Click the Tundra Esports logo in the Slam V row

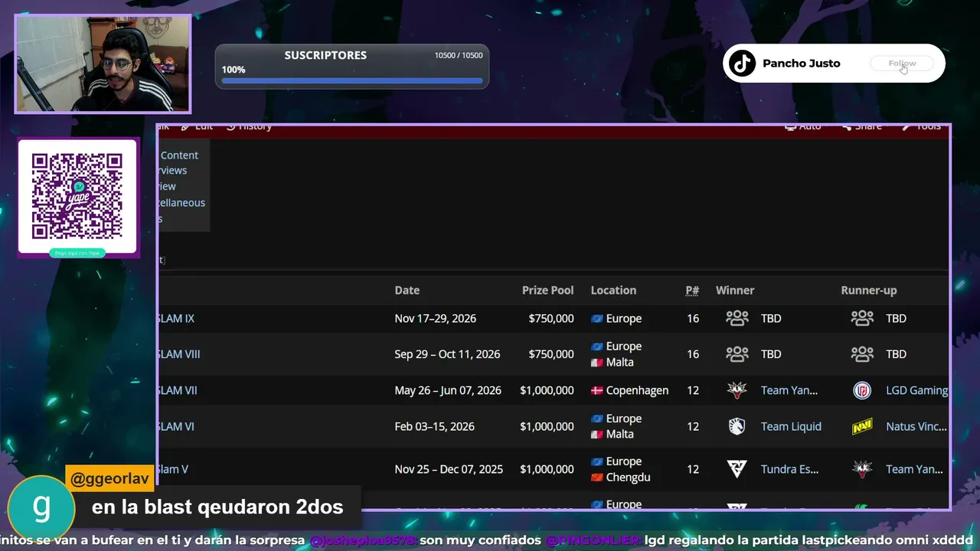point(737,469)
